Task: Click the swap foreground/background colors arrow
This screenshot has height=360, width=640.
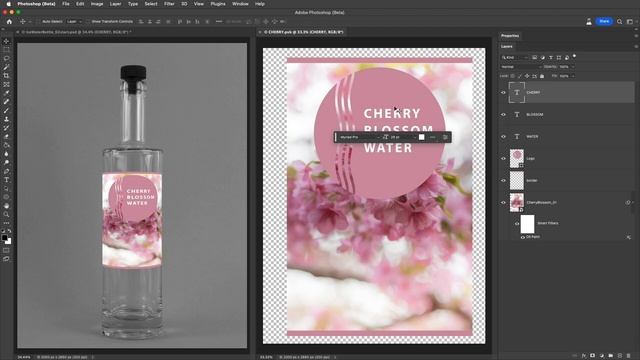Action: (x=9, y=231)
